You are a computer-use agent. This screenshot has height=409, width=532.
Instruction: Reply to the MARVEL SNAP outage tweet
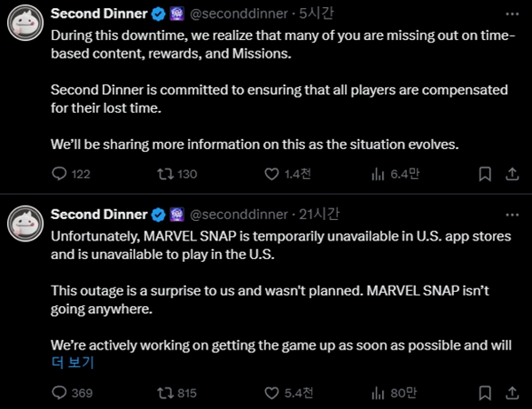(60, 392)
